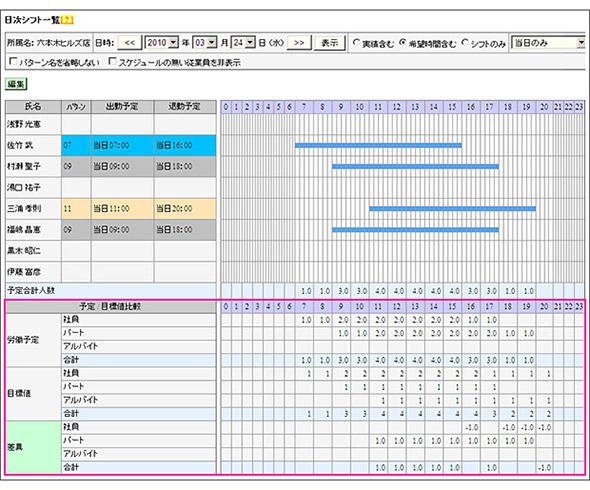
Task: Open the 当日のみ range dropdown
Action: pyautogui.click(x=549, y=43)
